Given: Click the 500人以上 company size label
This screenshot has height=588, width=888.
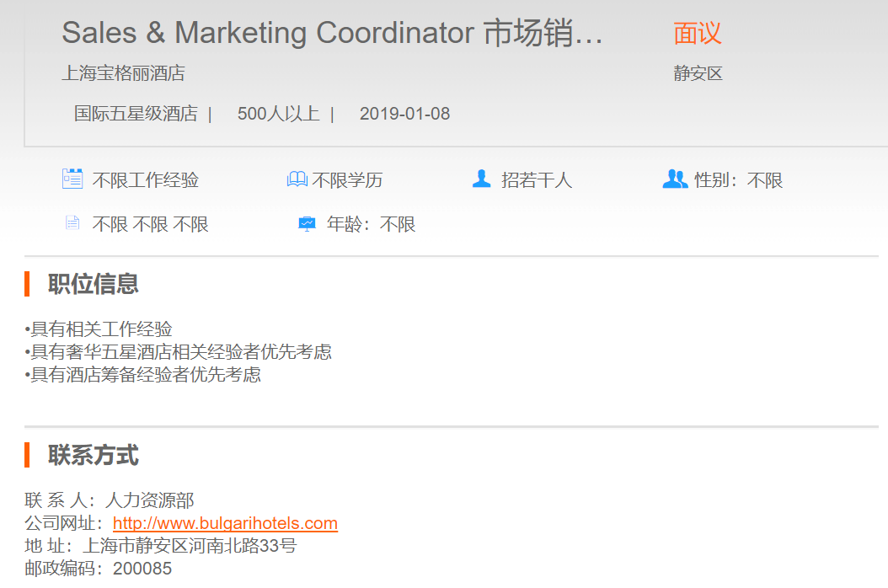Looking at the screenshot, I should tap(278, 114).
